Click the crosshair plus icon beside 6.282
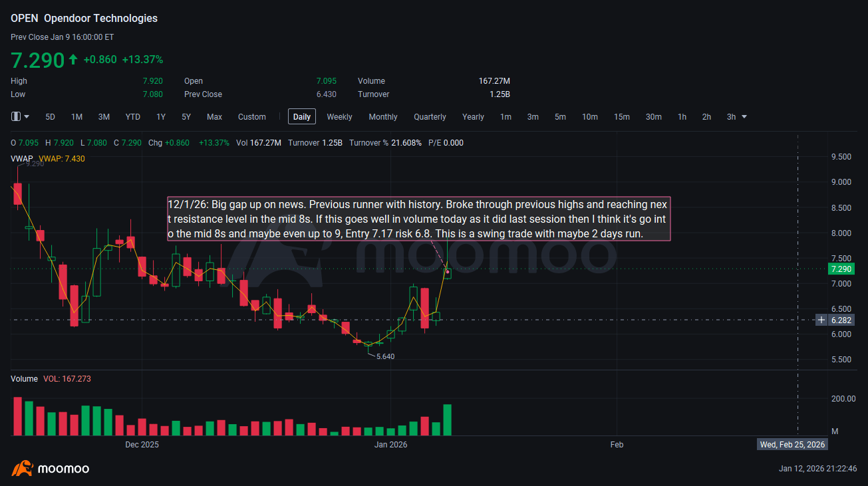Viewport: 868px width, 486px height. (x=822, y=320)
